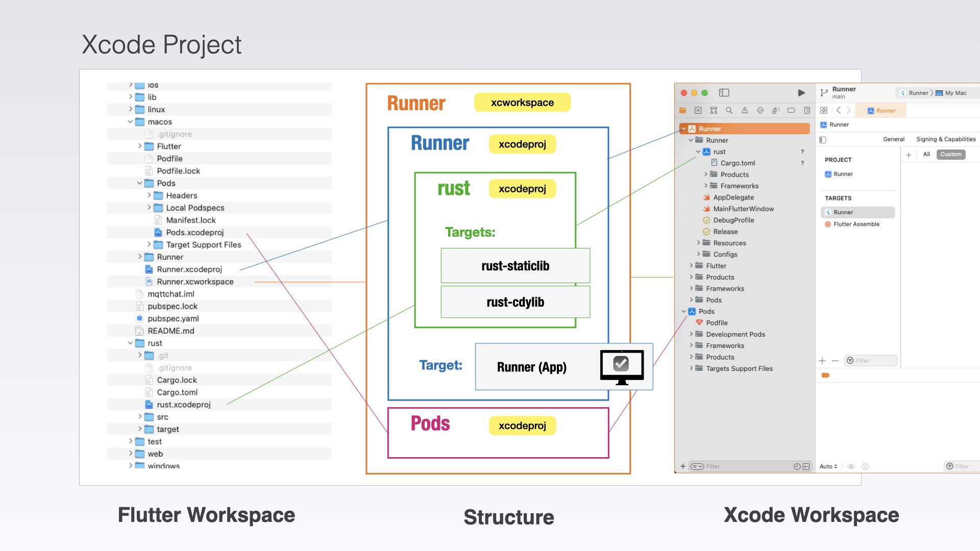This screenshot has height=551, width=980.
Task: Open the Signing & Capabilities tab
Action: click(x=945, y=139)
